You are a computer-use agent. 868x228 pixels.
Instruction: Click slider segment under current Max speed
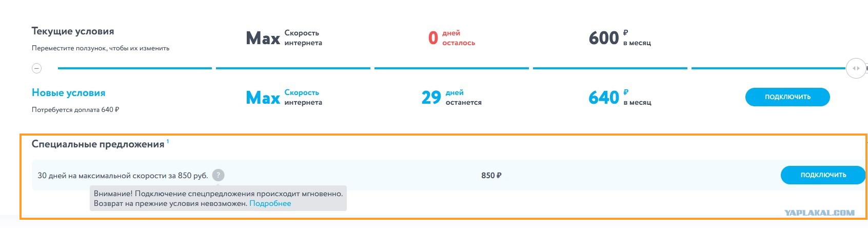[x=293, y=68]
